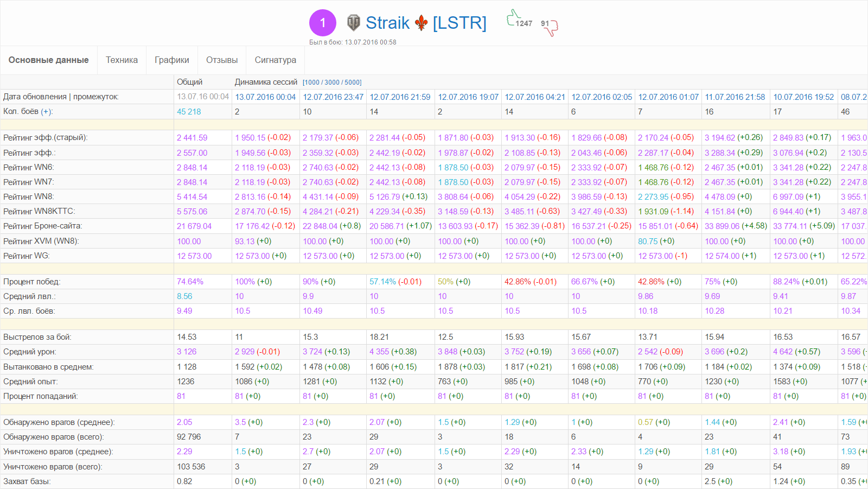This screenshot has width=868, height=489.
Task: Open session 11.07.2016 21:58
Action: tap(735, 97)
